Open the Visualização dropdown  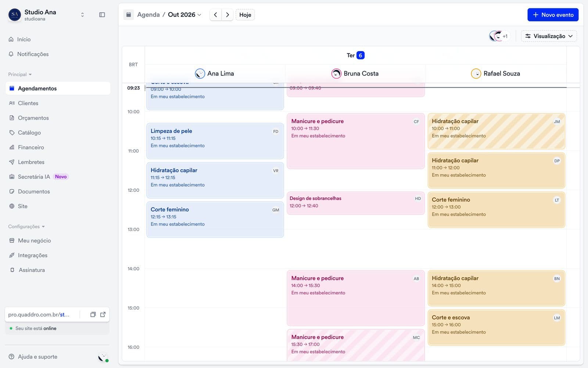tap(549, 36)
